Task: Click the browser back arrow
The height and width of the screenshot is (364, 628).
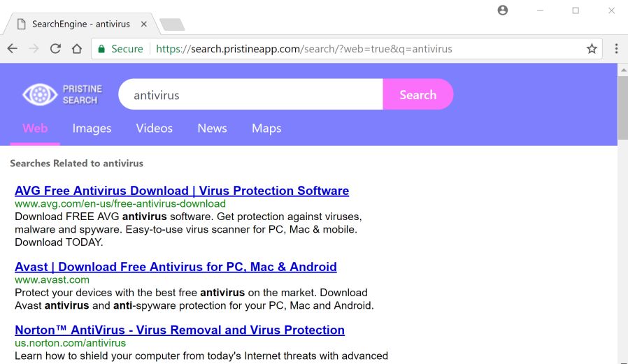Action: pyautogui.click(x=12, y=49)
